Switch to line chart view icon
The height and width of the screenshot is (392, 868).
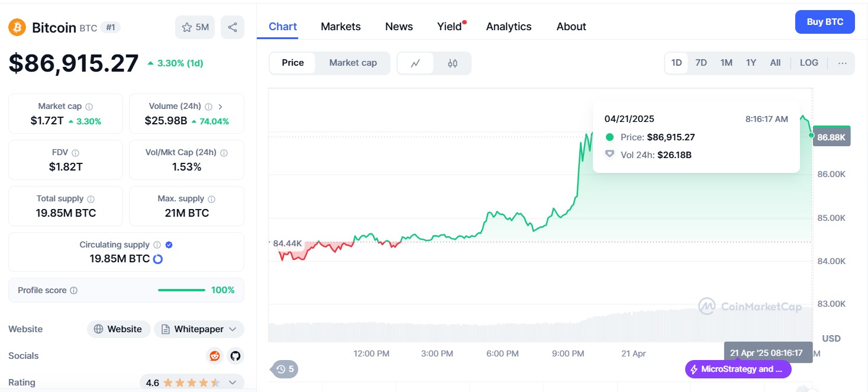(x=415, y=63)
